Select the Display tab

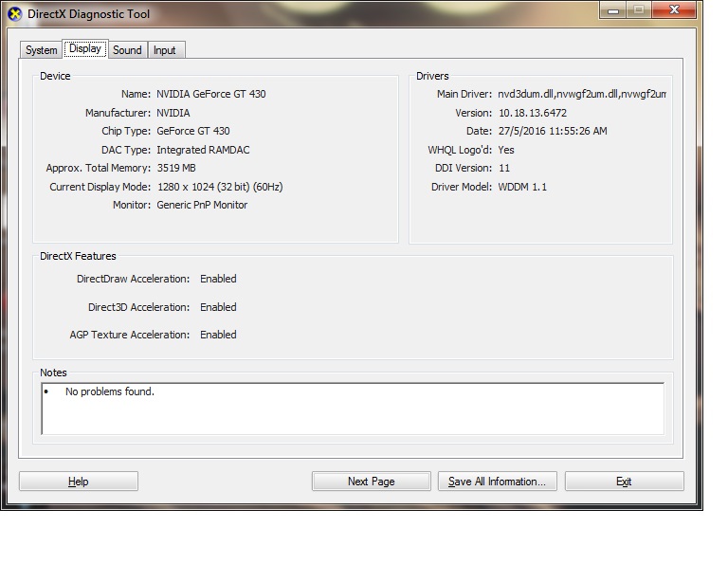pos(85,49)
